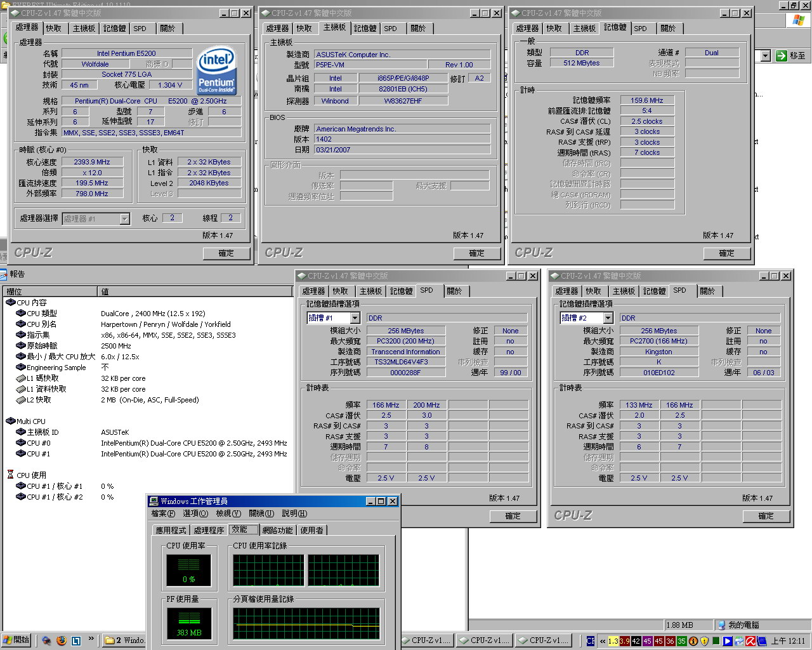Click the chip icon beside 指示集
This screenshot has width=812, height=650.
point(20,335)
